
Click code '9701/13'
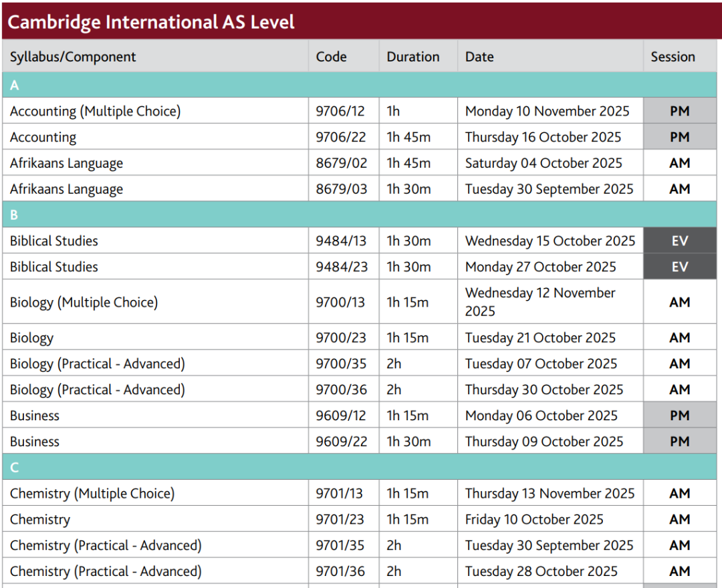click(339, 493)
